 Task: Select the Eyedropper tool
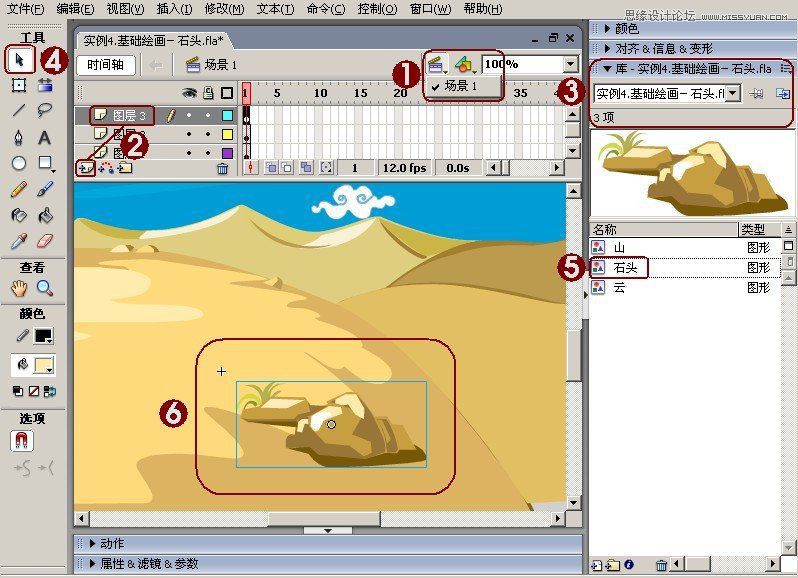pos(19,241)
